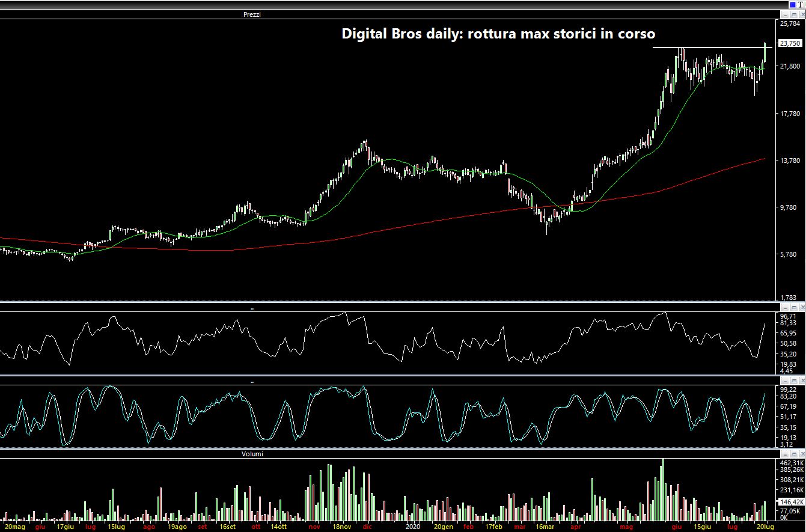Click the 462,31K volume axis value
The image size is (806, 532).
tap(792, 463)
